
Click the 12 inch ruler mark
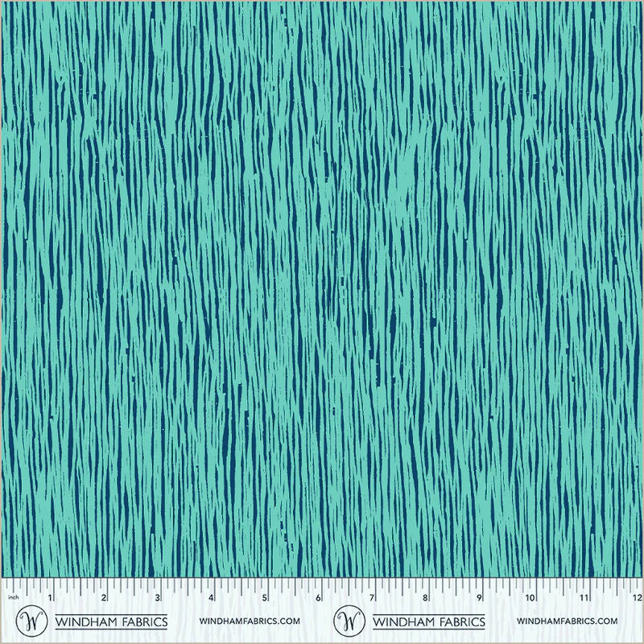tap(636, 599)
